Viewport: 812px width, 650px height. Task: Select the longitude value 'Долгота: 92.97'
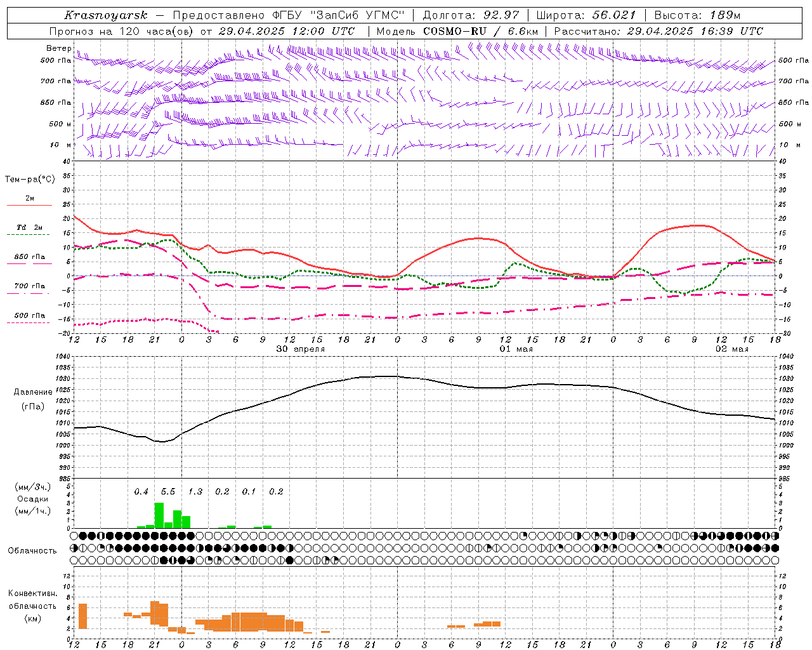(471, 15)
